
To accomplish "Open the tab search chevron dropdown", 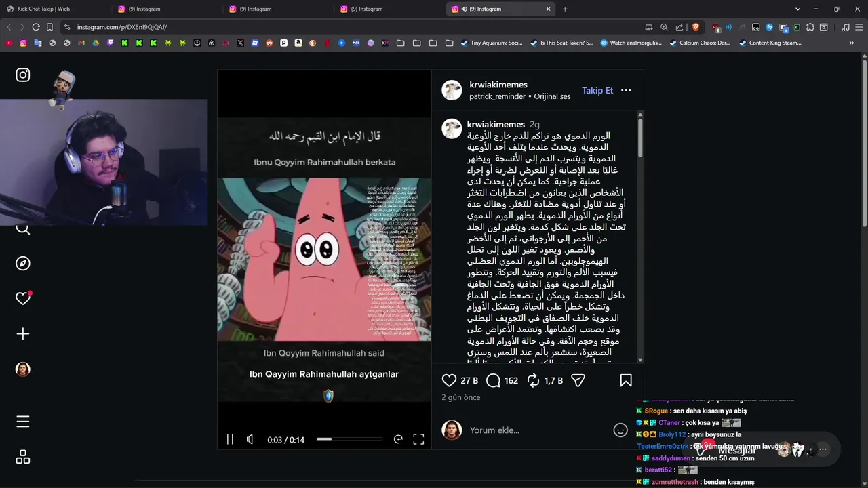I will tap(797, 9).
